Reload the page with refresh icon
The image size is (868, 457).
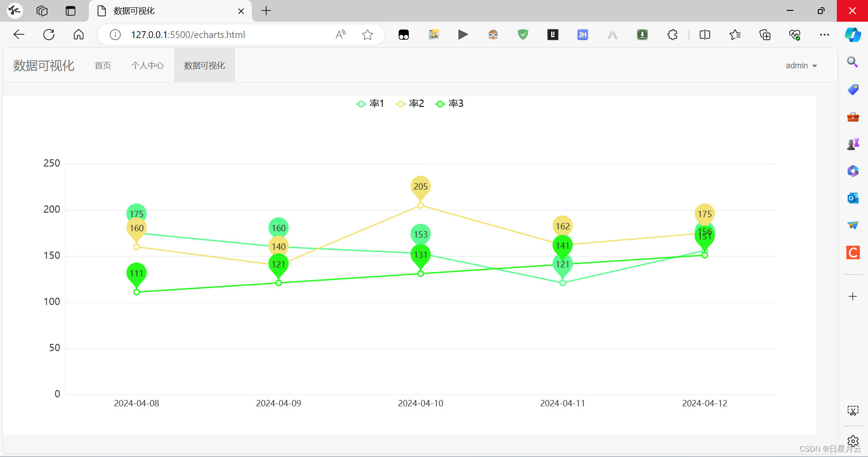pyautogui.click(x=49, y=34)
